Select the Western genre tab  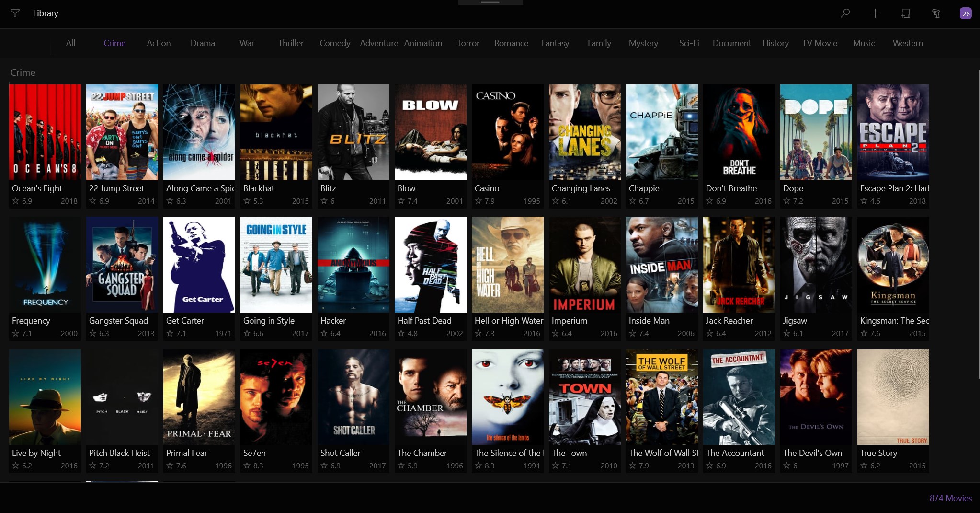(907, 43)
